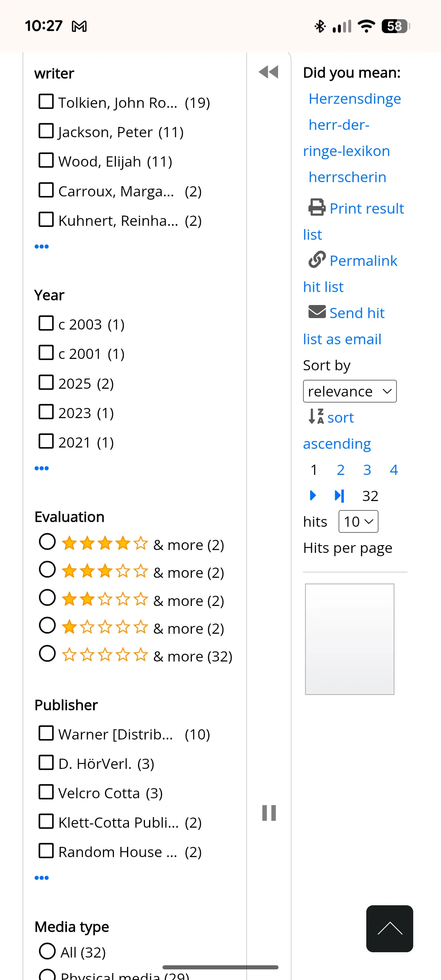Go to results page 3

click(367, 470)
